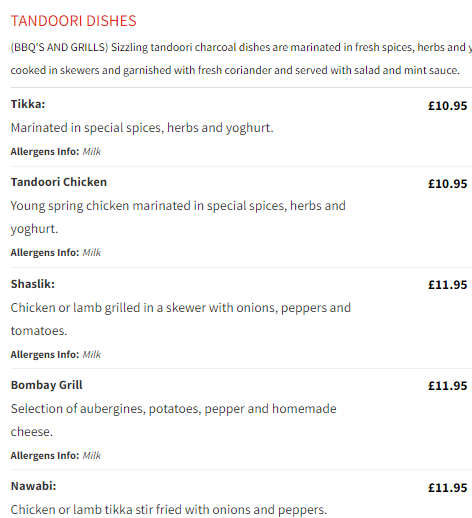The width and height of the screenshot is (472, 518).
Task: Click the Milk allergen under Shaslik
Action: tap(92, 354)
